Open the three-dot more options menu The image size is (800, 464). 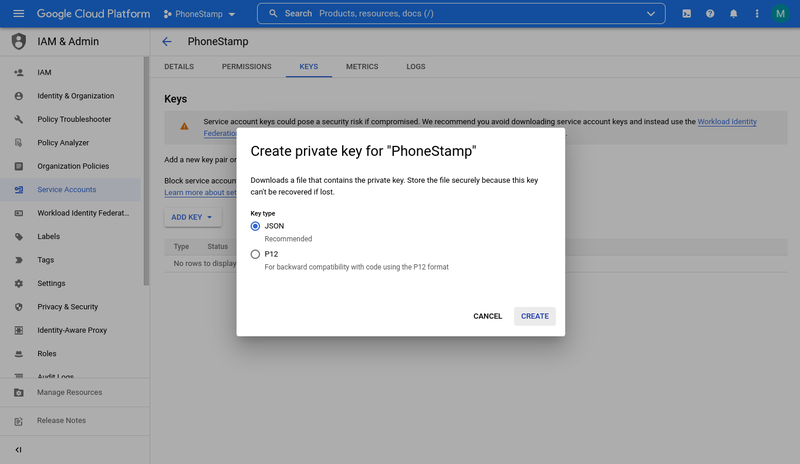[x=757, y=14]
